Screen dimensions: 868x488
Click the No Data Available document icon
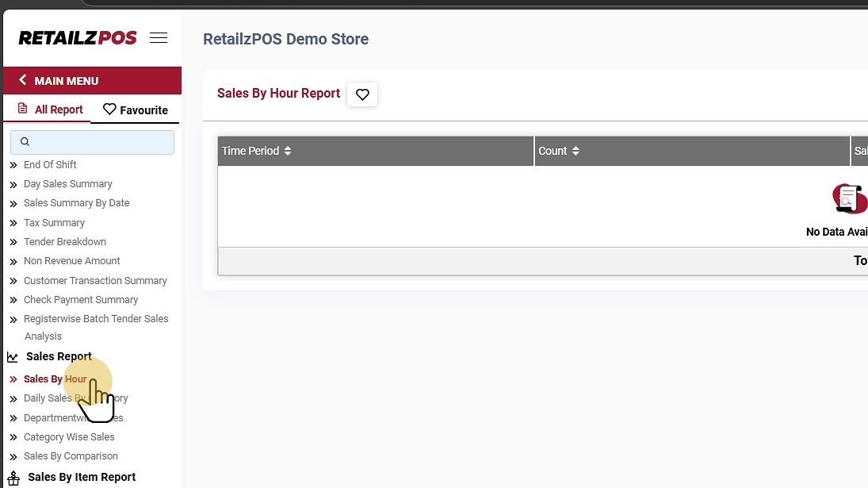tap(849, 198)
